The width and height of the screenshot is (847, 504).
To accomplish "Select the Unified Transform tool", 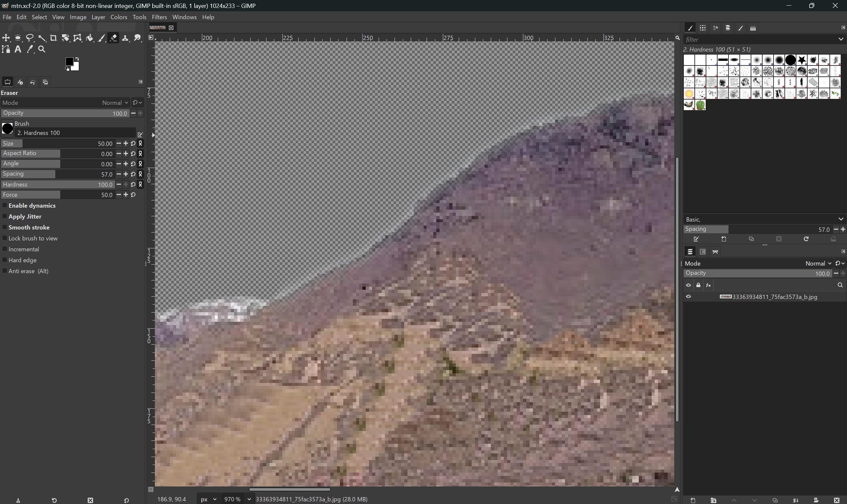I will [x=66, y=38].
